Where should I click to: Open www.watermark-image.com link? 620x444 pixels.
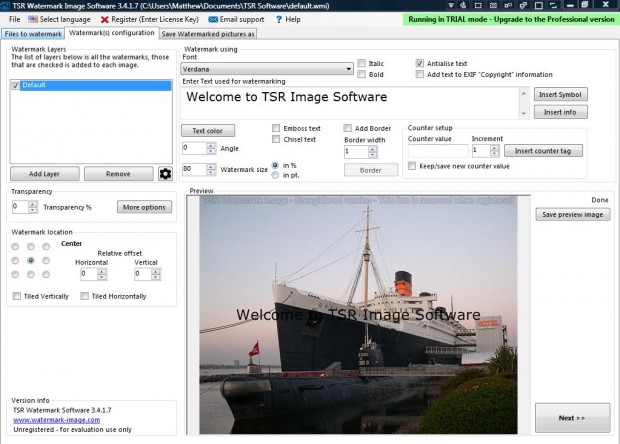(57, 420)
